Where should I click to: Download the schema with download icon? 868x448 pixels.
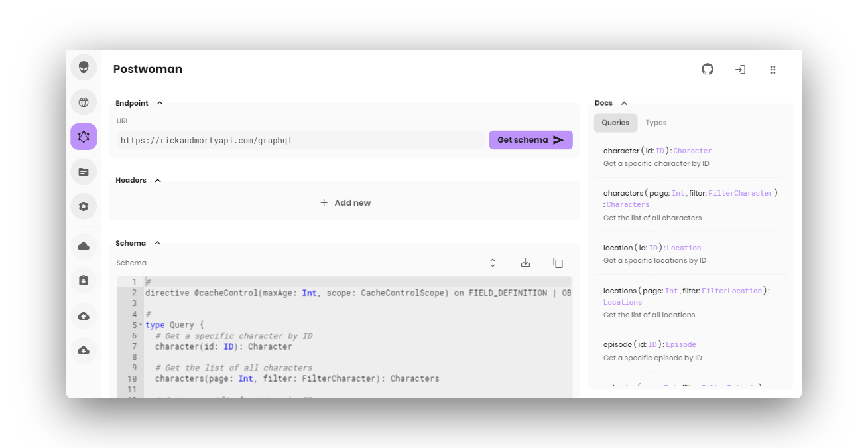pos(525,263)
